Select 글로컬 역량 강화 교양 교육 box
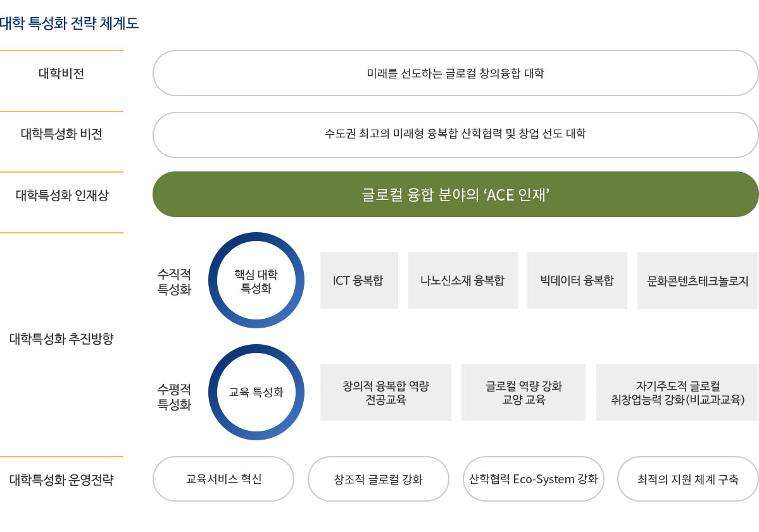Screen dimensions: 759x532 (524, 392)
